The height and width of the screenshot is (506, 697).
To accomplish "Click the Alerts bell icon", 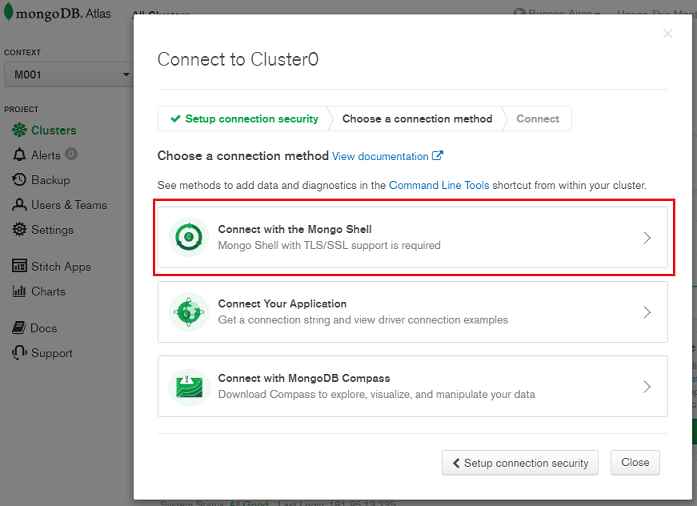I will click(x=19, y=155).
